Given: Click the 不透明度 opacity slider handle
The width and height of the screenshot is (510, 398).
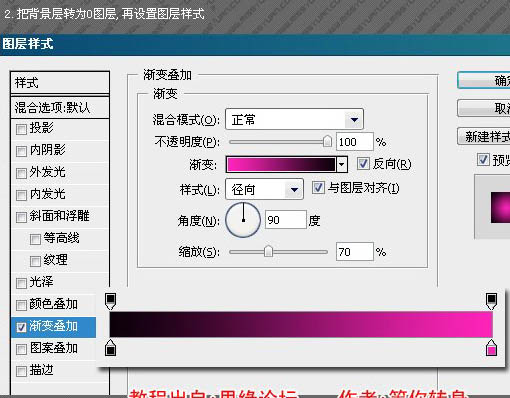Looking at the screenshot, I should point(327,141).
